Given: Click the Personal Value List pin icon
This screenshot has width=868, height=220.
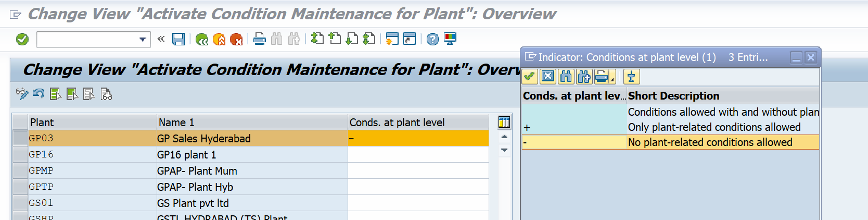Looking at the screenshot, I should (x=631, y=77).
